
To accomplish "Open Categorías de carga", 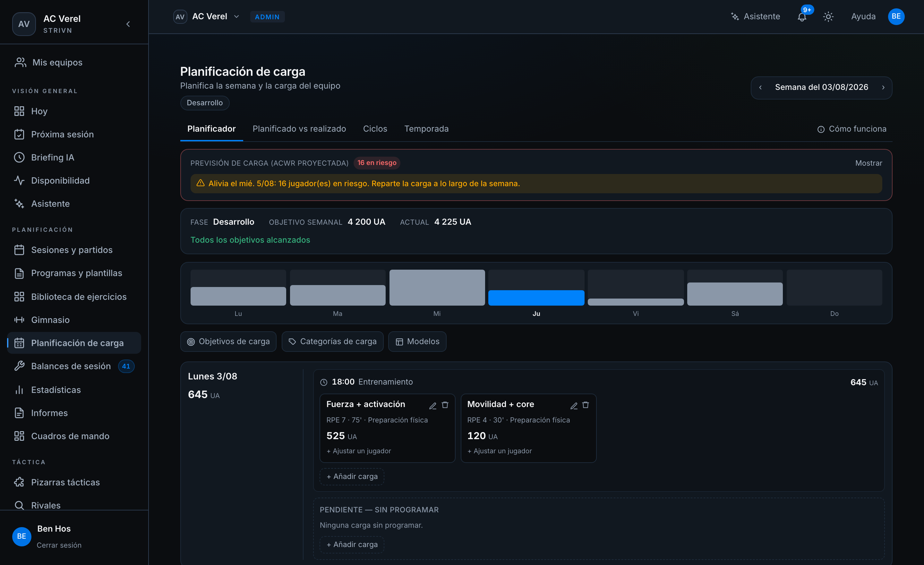I will [332, 341].
